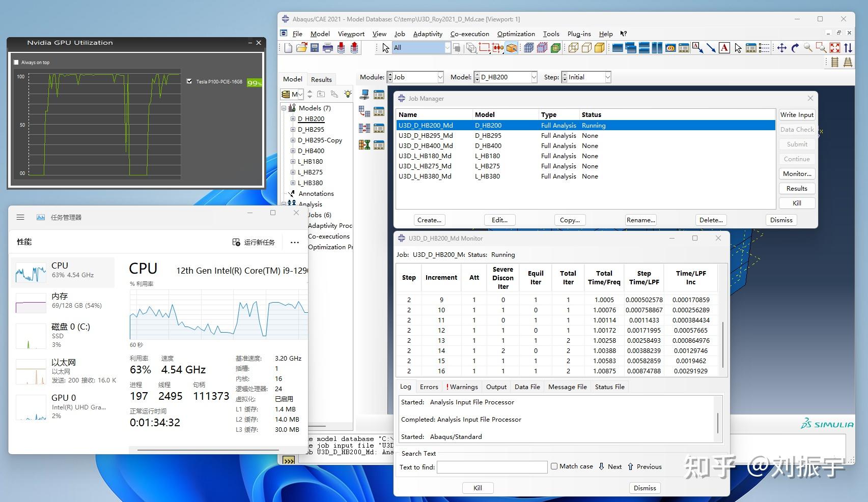Tick the Match case checkbox
This screenshot has width=868, height=502.
554,466
